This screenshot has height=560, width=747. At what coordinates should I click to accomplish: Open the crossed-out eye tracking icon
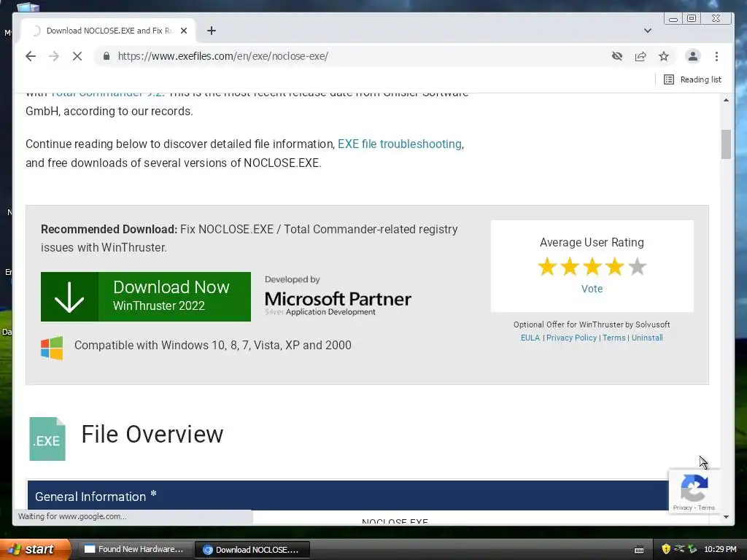click(x=617, y=56)
